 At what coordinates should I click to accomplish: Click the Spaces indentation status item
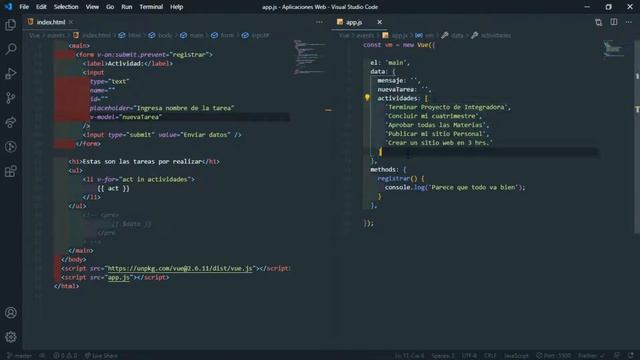(x=443, y=356)
